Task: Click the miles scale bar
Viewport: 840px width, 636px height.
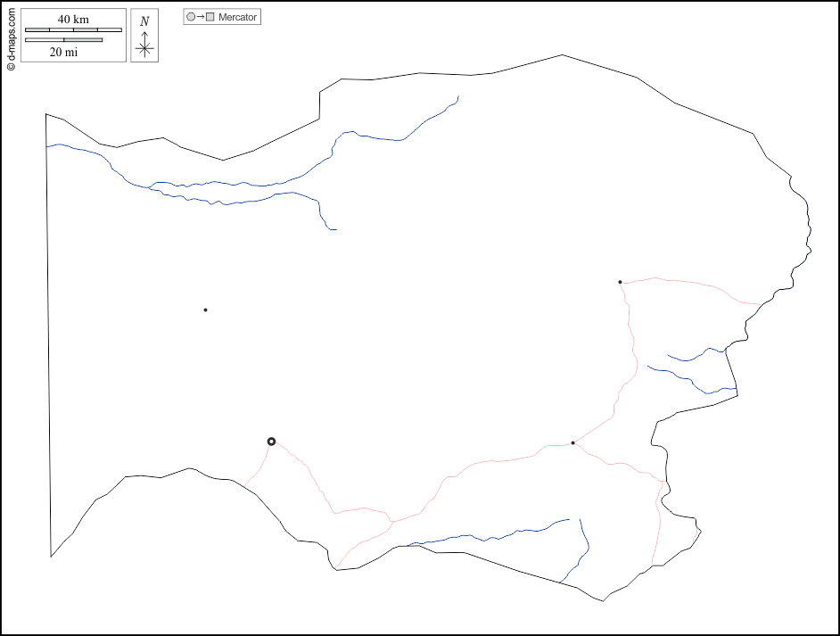Action: click(63, 40)
